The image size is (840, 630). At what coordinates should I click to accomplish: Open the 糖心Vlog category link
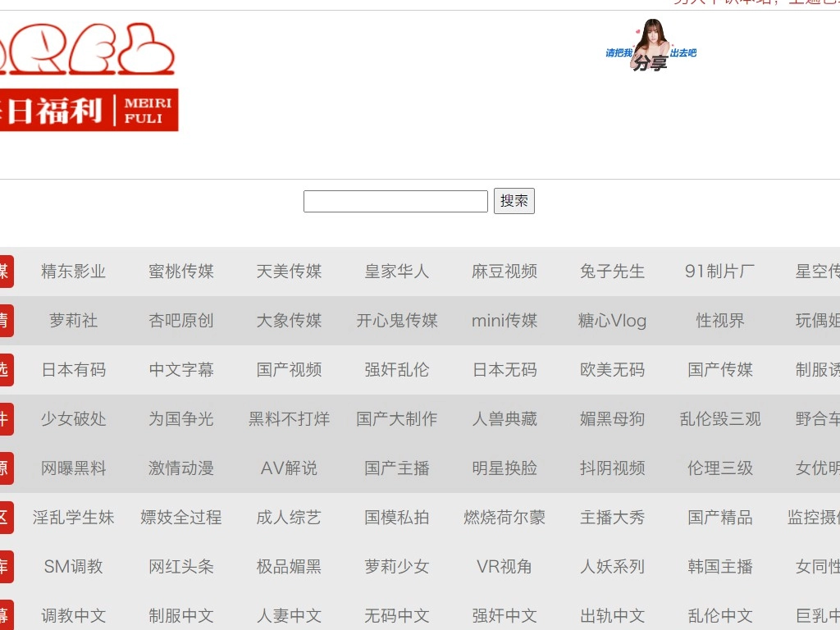(x=612, y=321)
